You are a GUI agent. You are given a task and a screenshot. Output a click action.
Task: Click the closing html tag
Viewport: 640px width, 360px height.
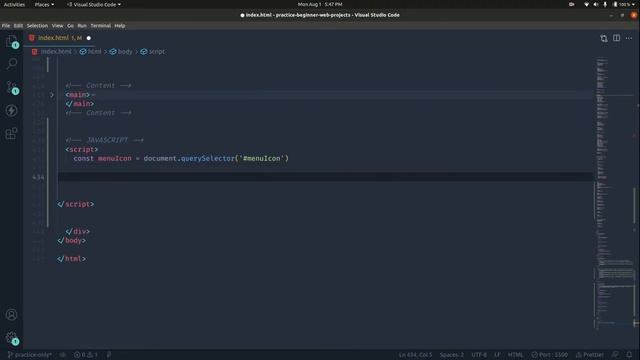click(x=71, y=259)
